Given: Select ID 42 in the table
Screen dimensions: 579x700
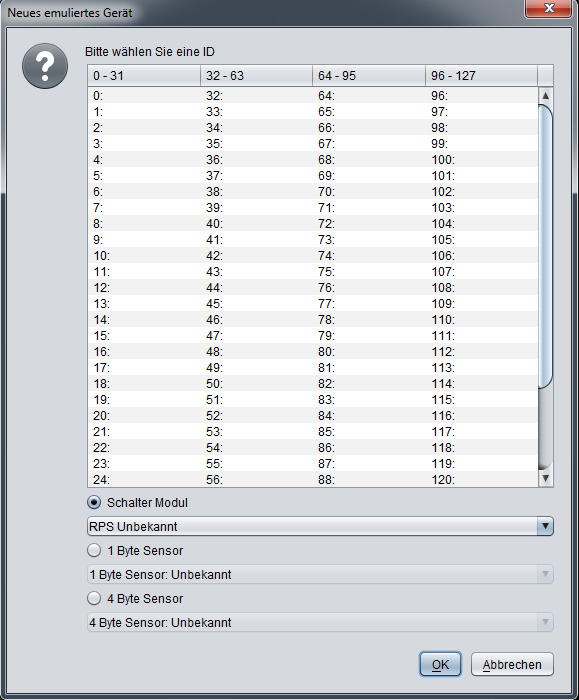Looking at the screenshot, I should [x=257, y=255].
